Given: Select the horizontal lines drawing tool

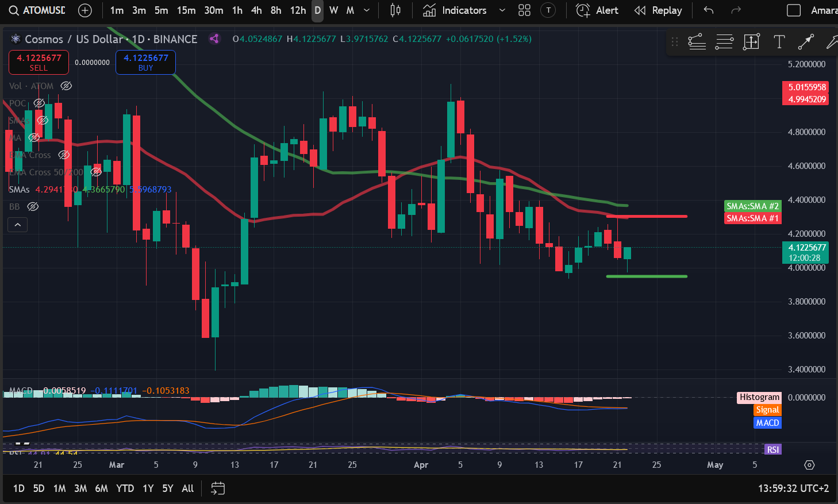Looking at the screenshot, I should pos(724,41).
